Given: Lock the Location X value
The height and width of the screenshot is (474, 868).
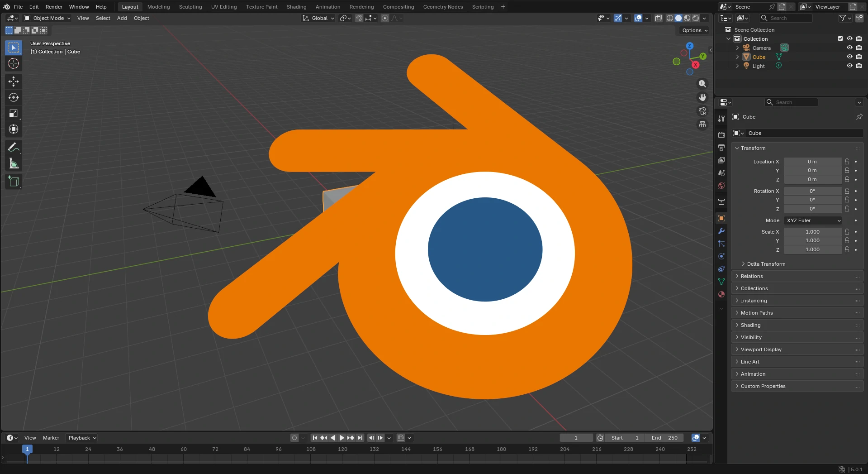Looking at the screenshot, I should click(x=847, y=162).
